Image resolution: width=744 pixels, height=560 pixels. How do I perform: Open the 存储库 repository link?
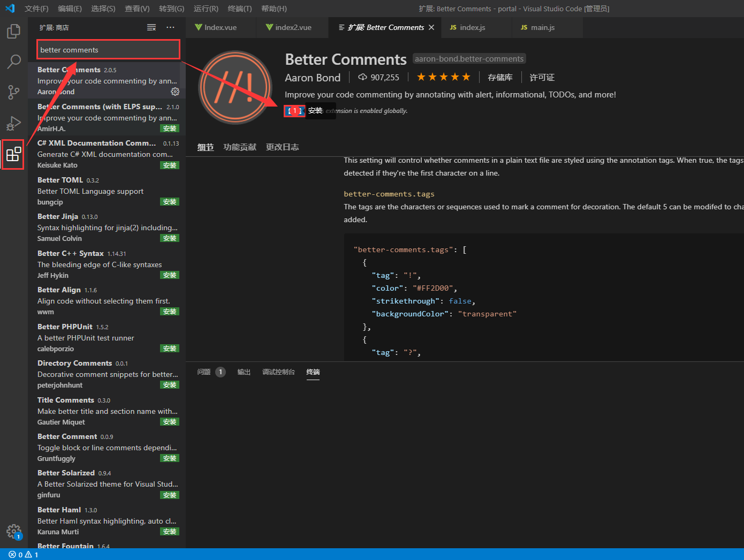(500, 77)
